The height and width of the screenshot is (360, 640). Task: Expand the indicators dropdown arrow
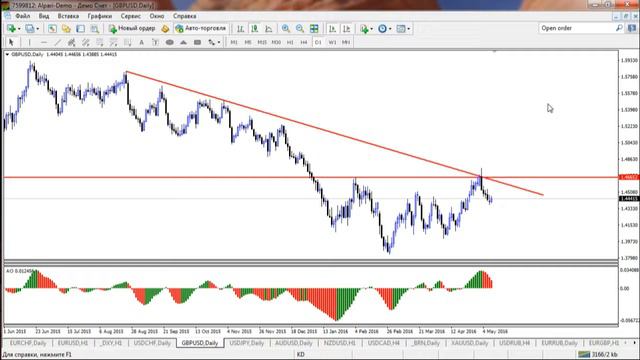(x=371, y=29)
